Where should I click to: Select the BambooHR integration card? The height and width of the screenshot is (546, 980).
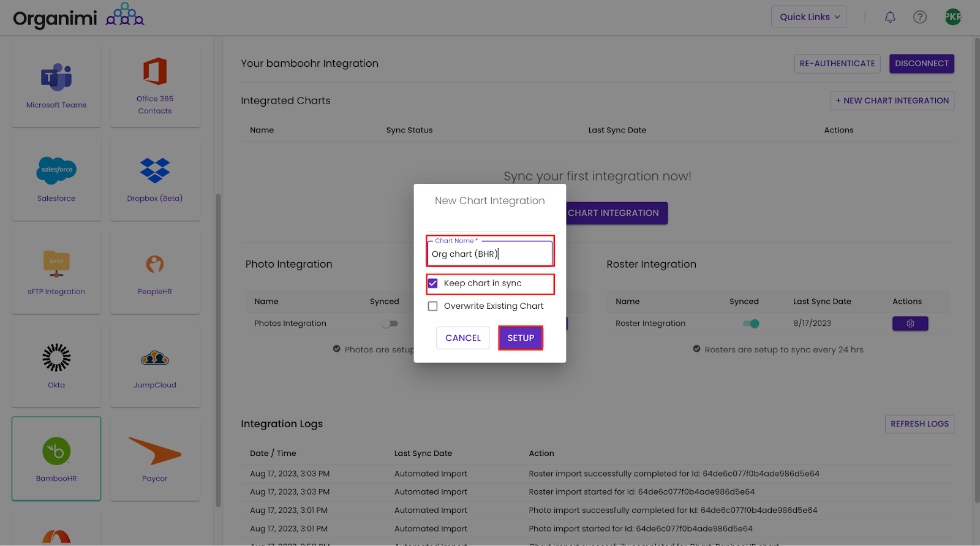(56, 458)
